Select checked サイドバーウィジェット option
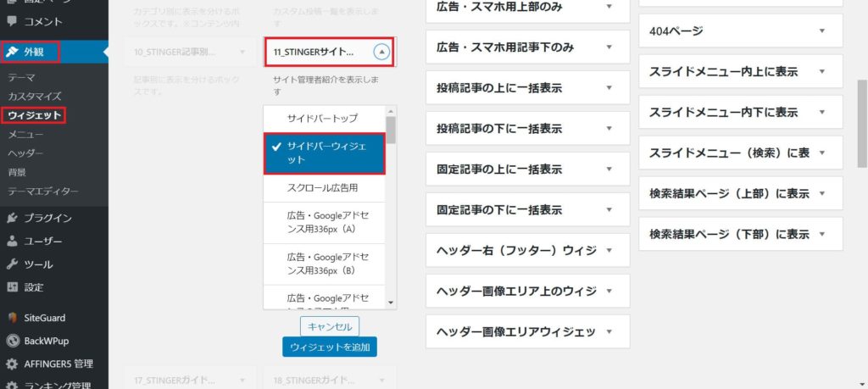Image resolution: width=868 pixels, height=389 pixels. tap(325, 153)
